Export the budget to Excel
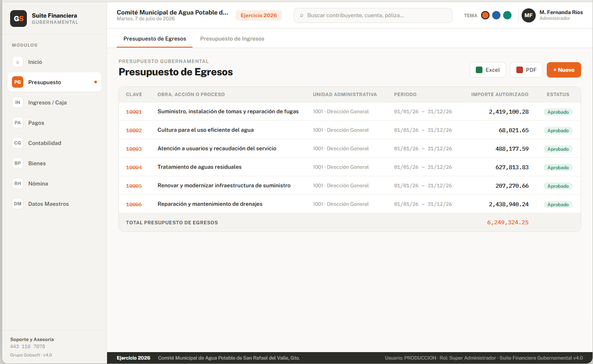Image resolution: width=593 pixels, height=364 pixels. 488,70
